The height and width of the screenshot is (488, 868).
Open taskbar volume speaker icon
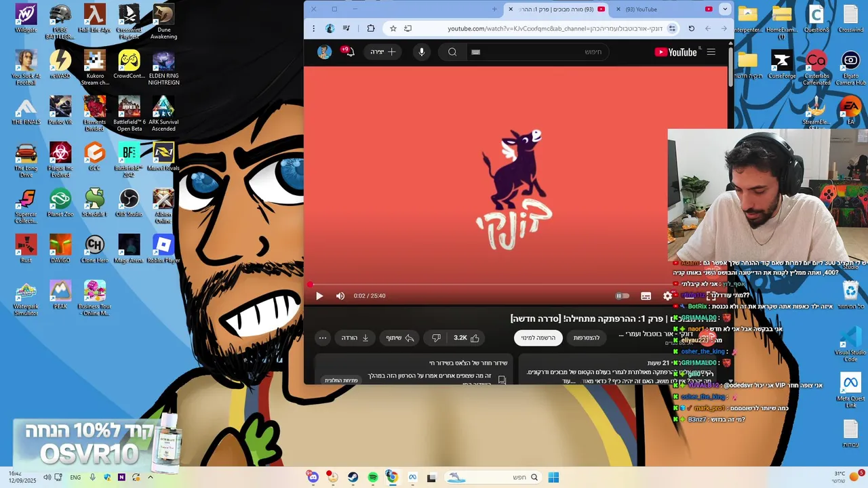[x=47, y=477]
